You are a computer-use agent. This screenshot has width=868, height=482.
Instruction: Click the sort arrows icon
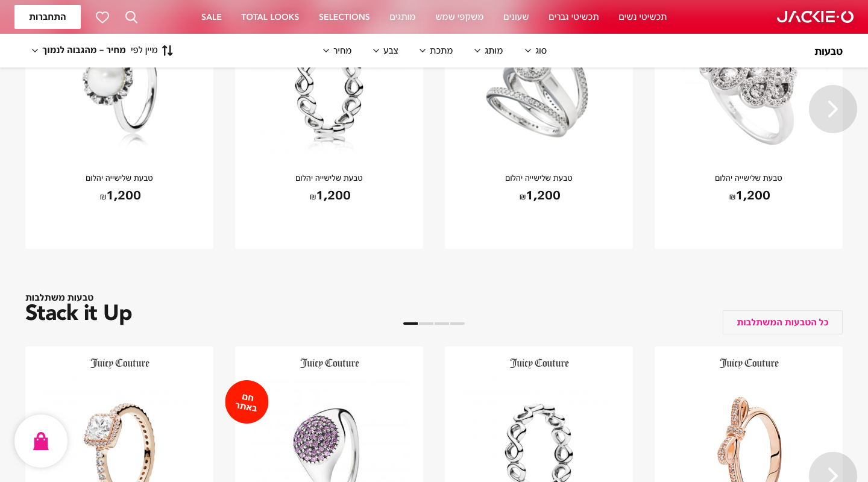click(x=168, y=51)
